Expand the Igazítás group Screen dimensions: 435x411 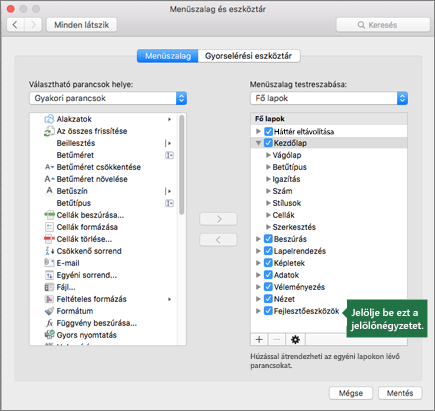(x=268, y=179)
